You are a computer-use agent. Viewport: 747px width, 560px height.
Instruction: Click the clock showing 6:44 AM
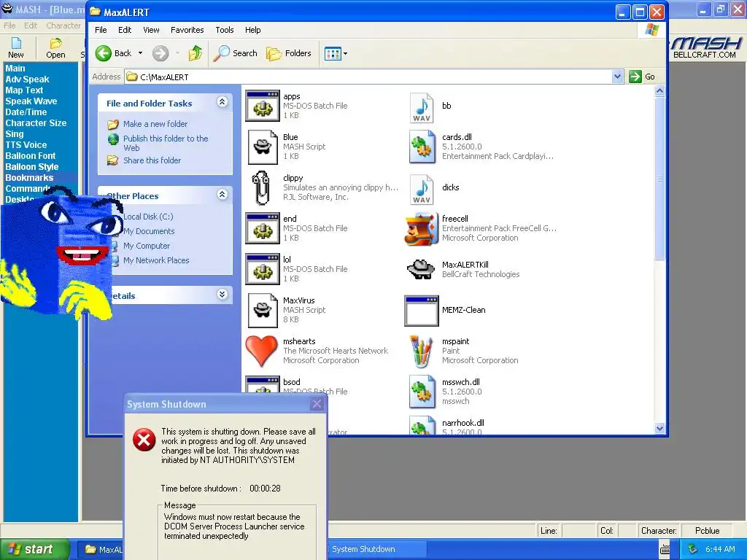[720, 550]
